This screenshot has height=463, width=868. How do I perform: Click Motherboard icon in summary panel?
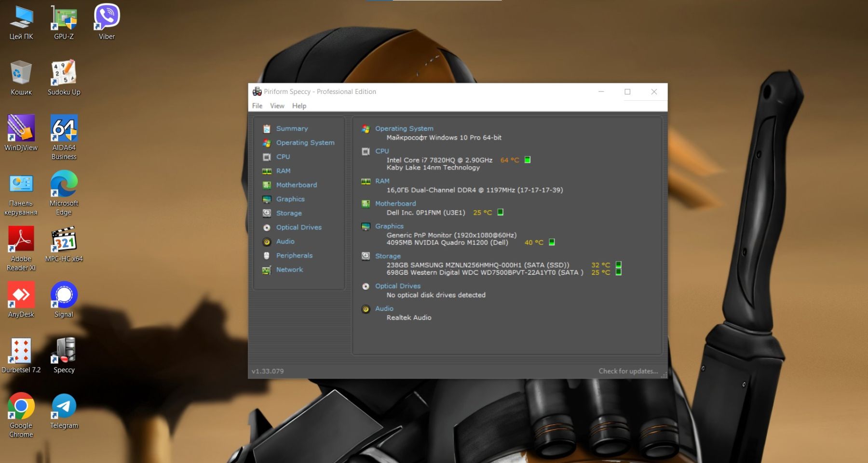(x=366, y=204)
